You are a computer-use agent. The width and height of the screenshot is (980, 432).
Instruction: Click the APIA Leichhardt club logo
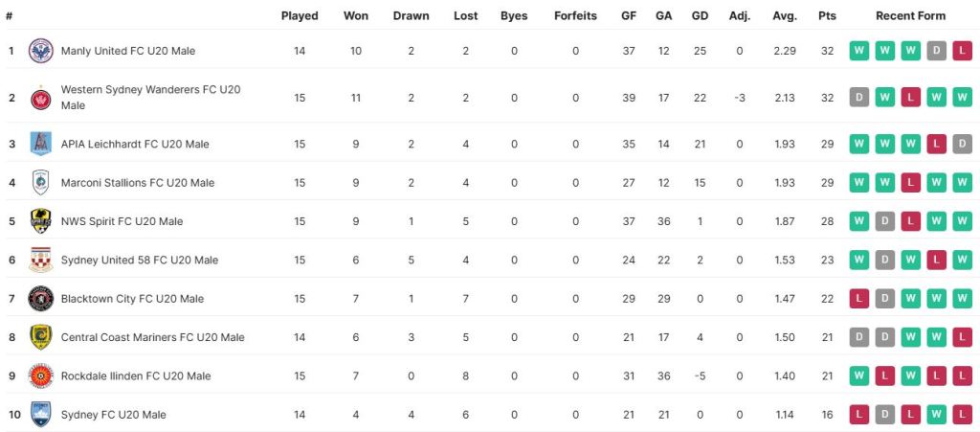point(40,144)
